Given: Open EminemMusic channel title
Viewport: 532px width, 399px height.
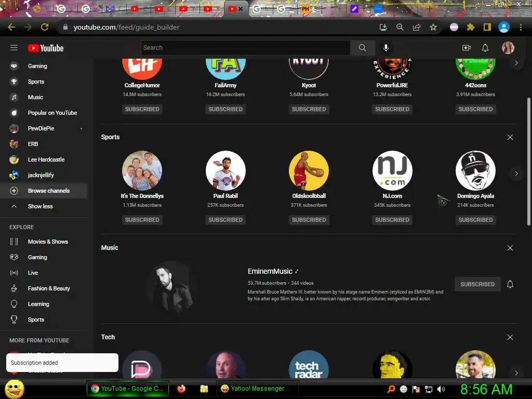Looking at the screenshot, I should (270, 271).
